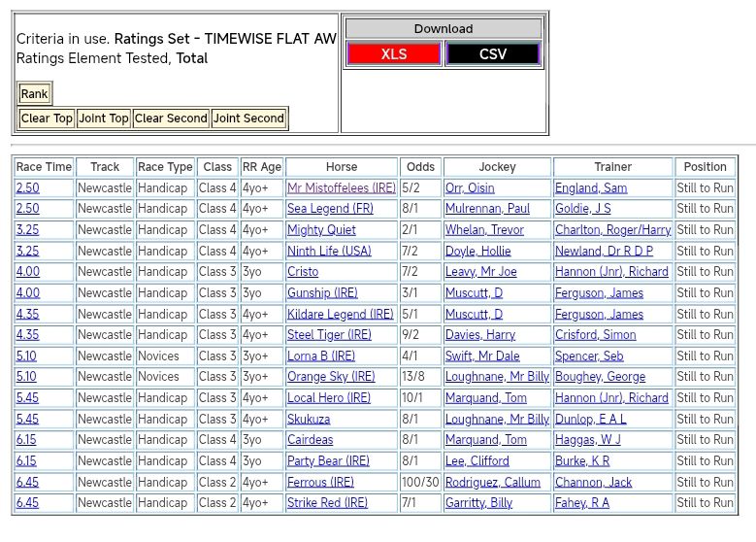Image resolution: width=756 pixels, height=542 pixels.
Task: Open the Sea Legend (FR) horse page
Action: pyautogui.click(x=330, y=209)
